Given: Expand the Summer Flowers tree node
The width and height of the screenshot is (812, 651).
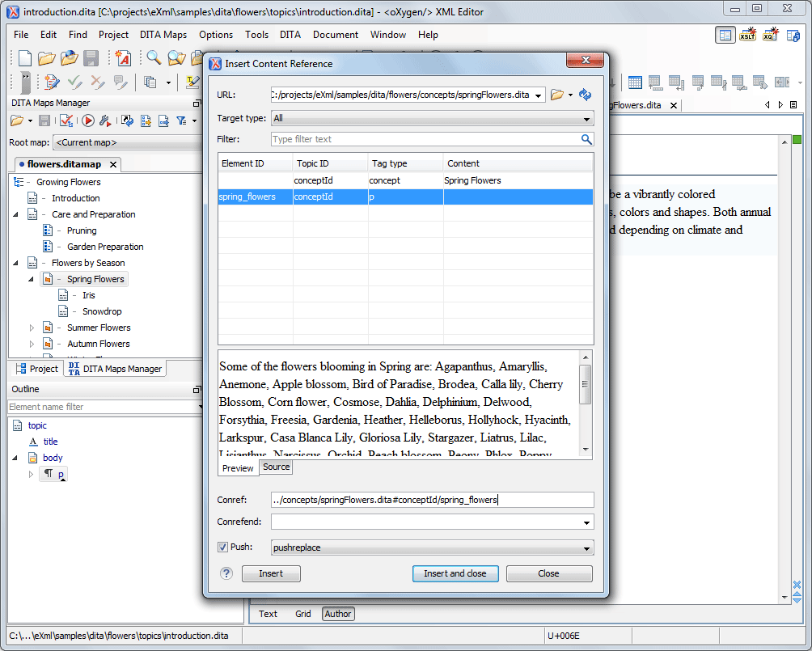Looking at the screenshot, I should pos(31,328).
